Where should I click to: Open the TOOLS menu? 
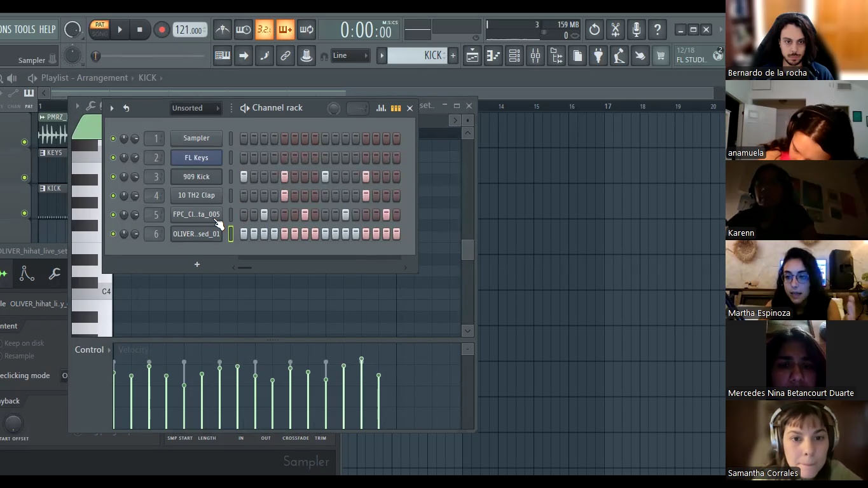click(x=25, y=29)
